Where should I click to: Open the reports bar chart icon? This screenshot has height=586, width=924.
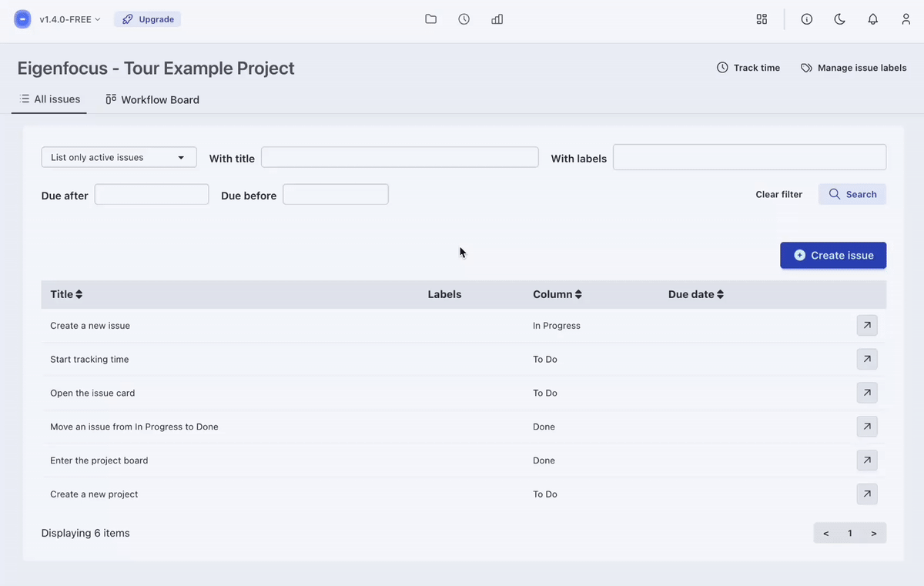point(497,19)
